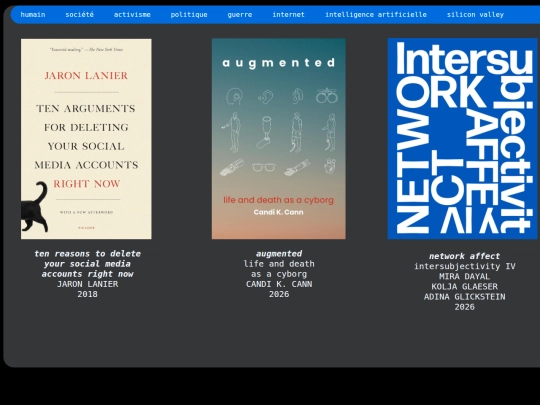Screen dimensions: 540x405
Task: Go to the internet category
Action: point(288,14)
